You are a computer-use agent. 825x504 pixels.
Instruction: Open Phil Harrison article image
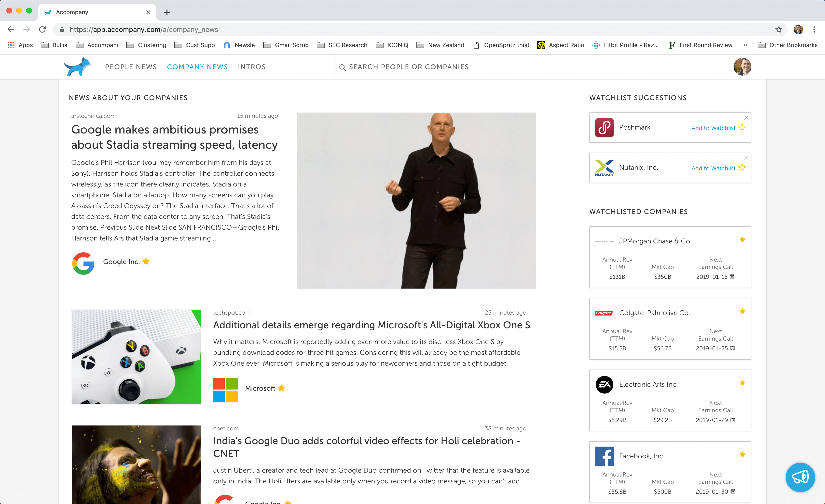pos(416,200)
